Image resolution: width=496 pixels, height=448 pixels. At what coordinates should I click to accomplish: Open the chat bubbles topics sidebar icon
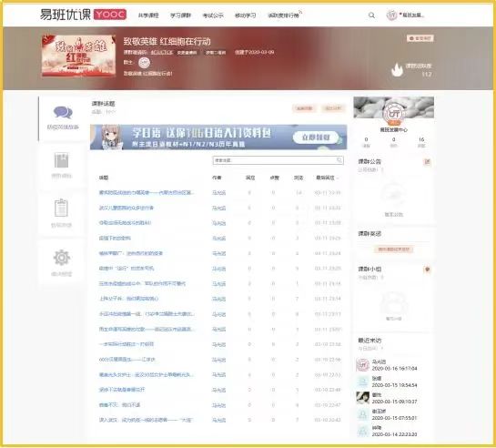(63, 112)
